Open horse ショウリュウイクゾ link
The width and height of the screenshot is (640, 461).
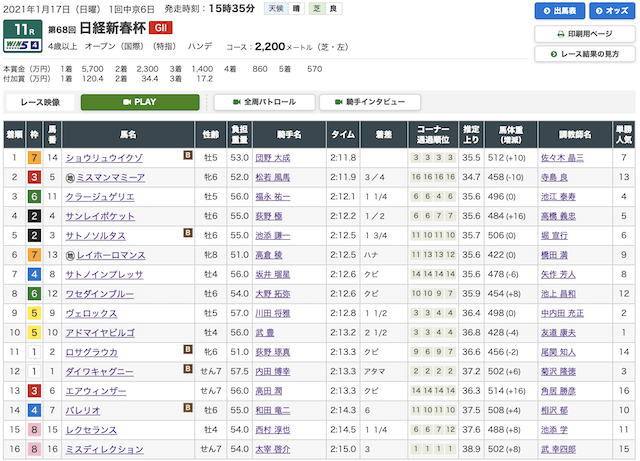point(104,158)
